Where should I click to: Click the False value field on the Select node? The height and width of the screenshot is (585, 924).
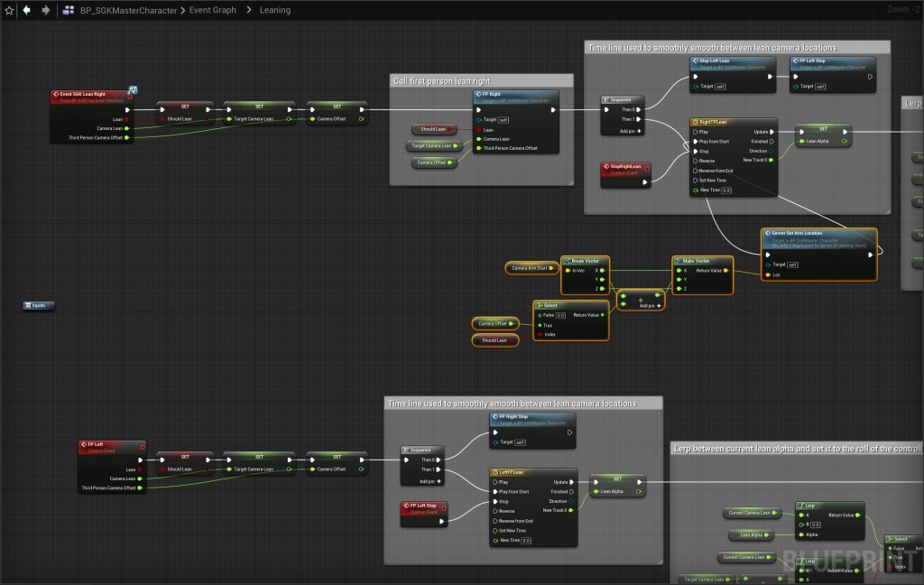559,315
